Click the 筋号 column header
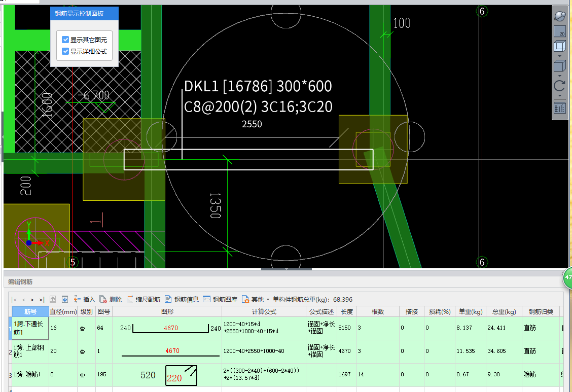The height and width of the screenshot is (392, 572). 30,311
